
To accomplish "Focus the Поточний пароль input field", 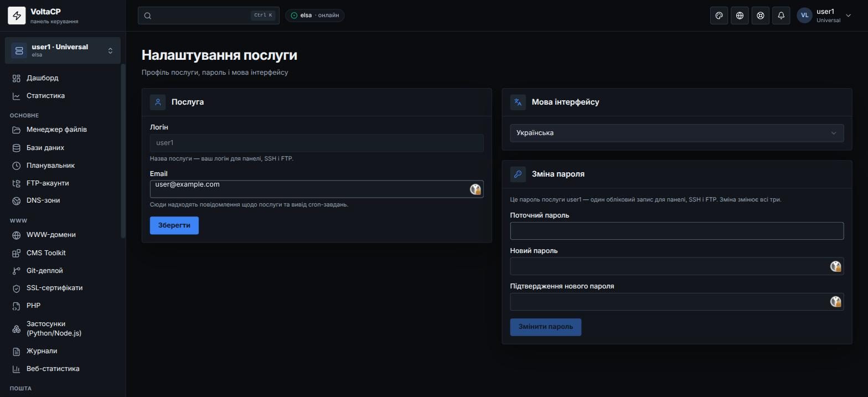I will pos(676,231).
